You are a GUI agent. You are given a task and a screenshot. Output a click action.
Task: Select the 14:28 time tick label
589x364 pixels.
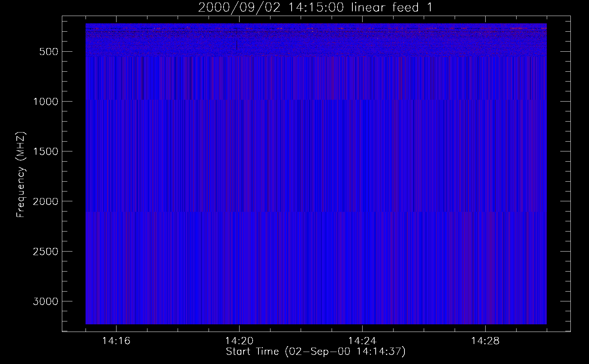click(485, 341)
